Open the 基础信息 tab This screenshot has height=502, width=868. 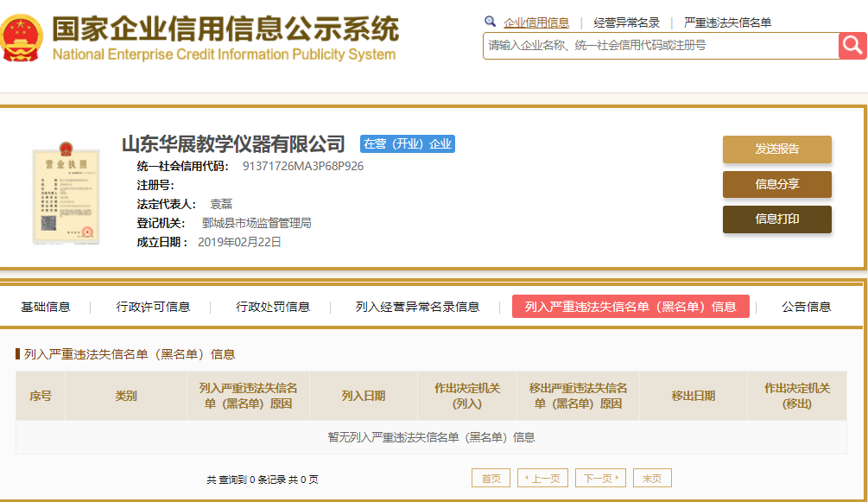(x=46, y=307)
